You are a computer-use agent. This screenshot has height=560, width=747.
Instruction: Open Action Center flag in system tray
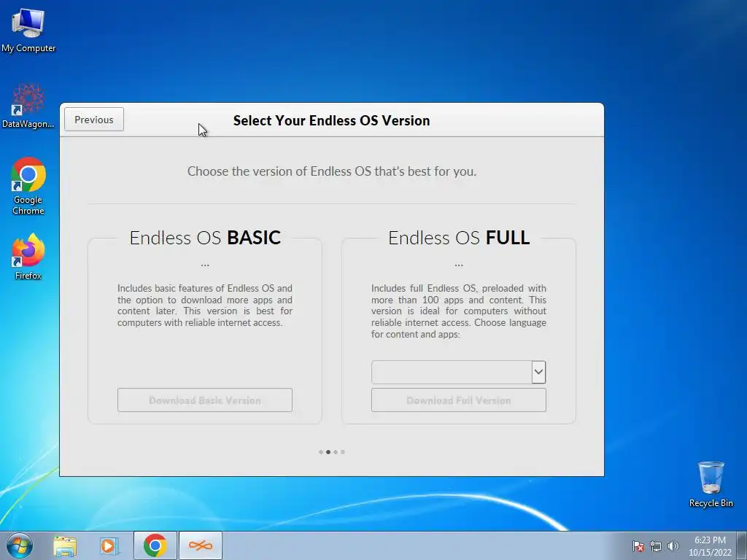638,546
